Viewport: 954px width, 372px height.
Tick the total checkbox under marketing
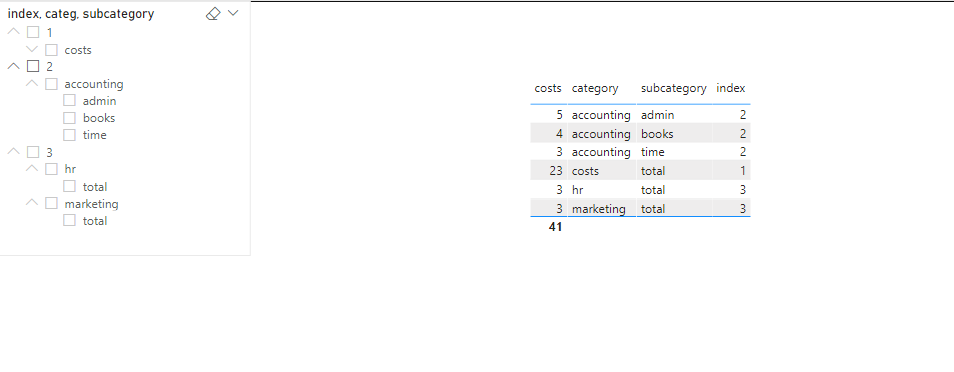click(x=69, y=220)
